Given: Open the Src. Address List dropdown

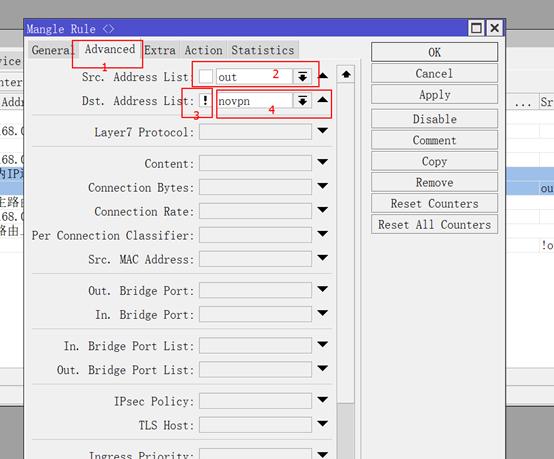Looking at the screenshot, I should pyautogui.click(x=302, y=77).
